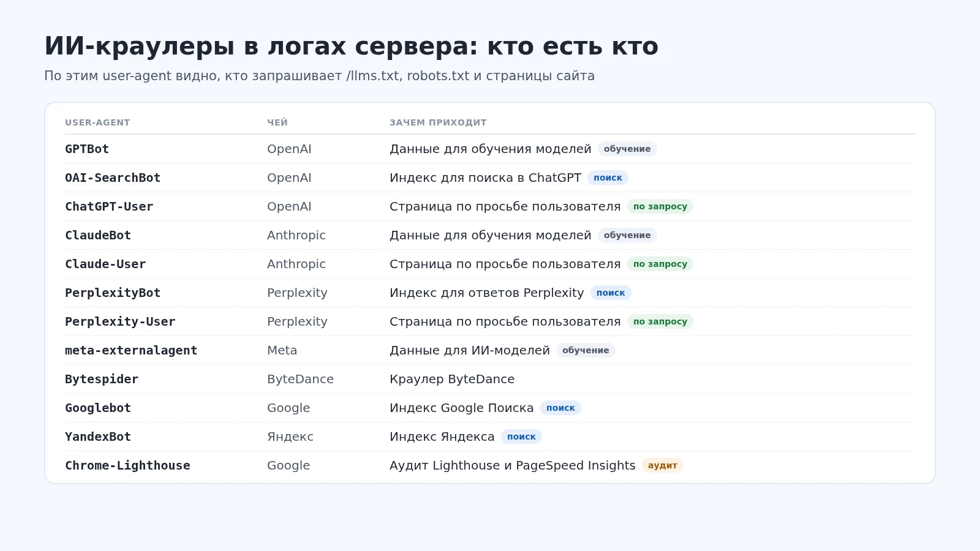Click the description "Индекс Яндекса"
The height and width of the screenshot is (551, 980).
click(442, 437)
